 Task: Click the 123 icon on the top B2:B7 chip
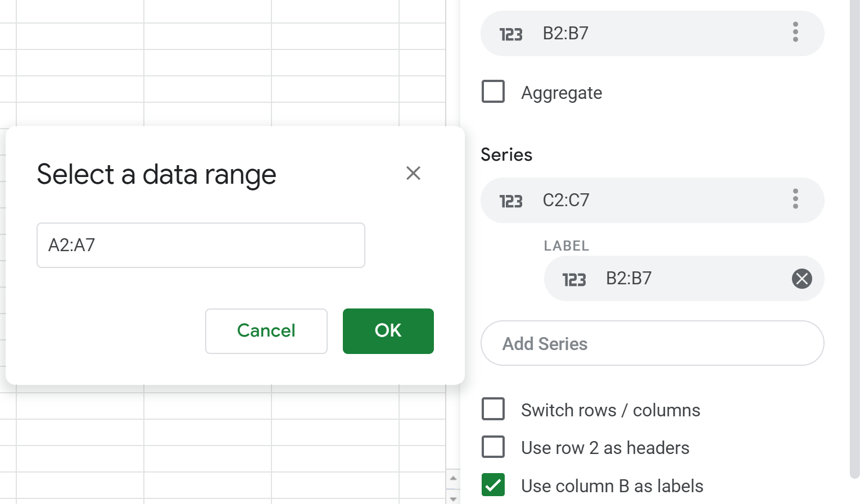coord(511,34)
